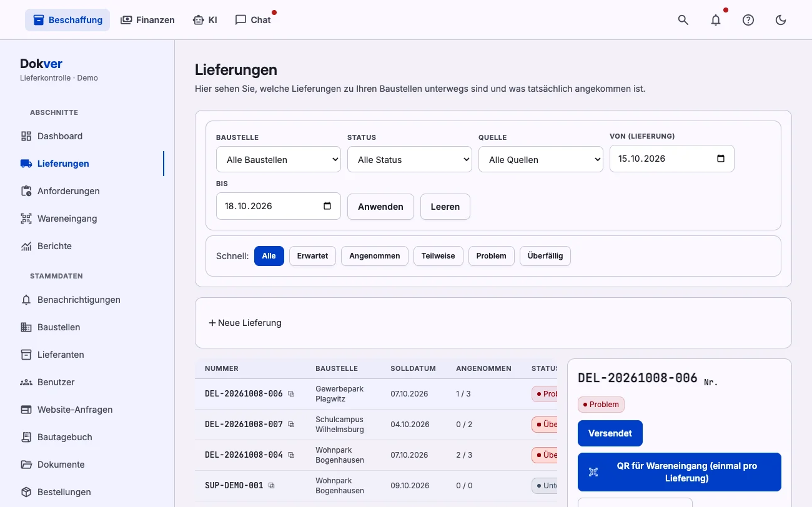The height and width of the screenshot is (507, 812).
Task: Open Berichte in the sidebar
Action: 87,246
